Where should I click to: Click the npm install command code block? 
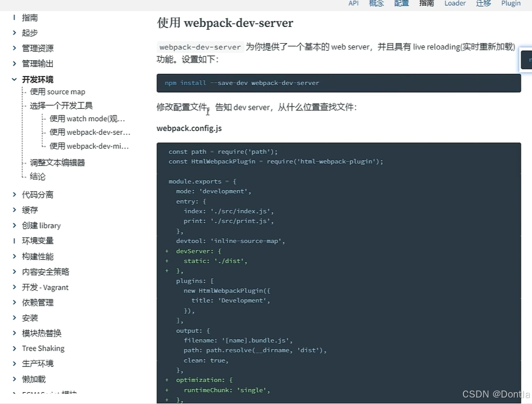338,83
